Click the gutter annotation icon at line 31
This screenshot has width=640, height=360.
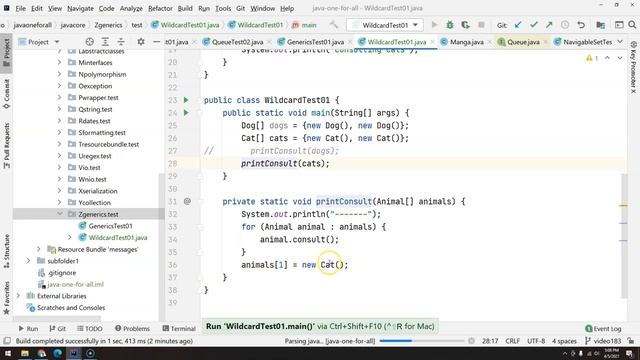coord(187,201)
